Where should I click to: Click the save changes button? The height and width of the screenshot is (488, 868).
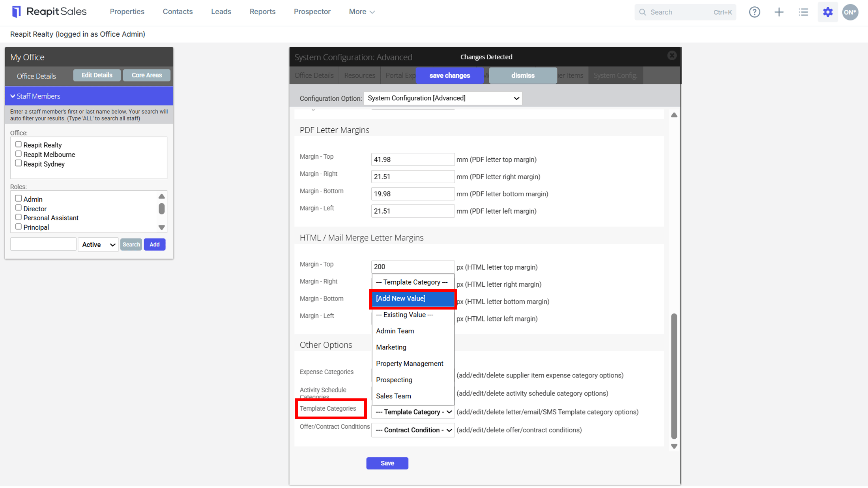[449, 75]
